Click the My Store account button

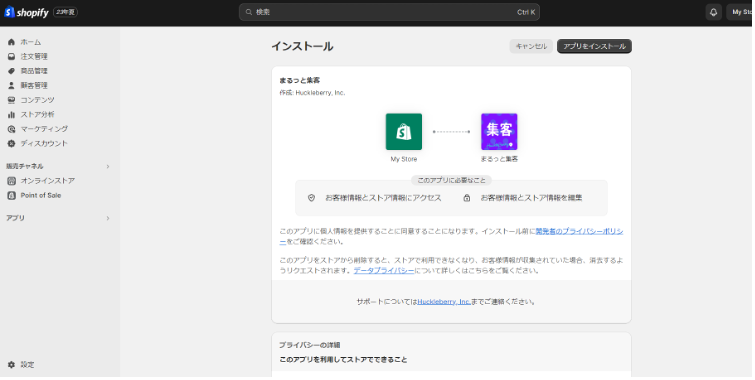point(741,12)
